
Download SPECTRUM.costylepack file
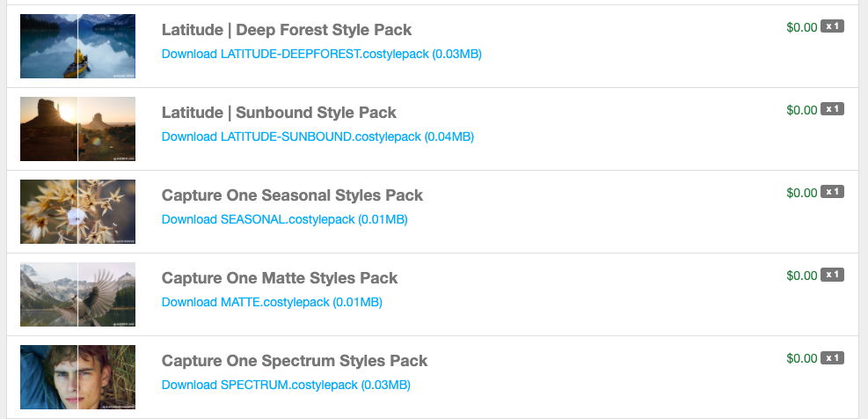286,386
